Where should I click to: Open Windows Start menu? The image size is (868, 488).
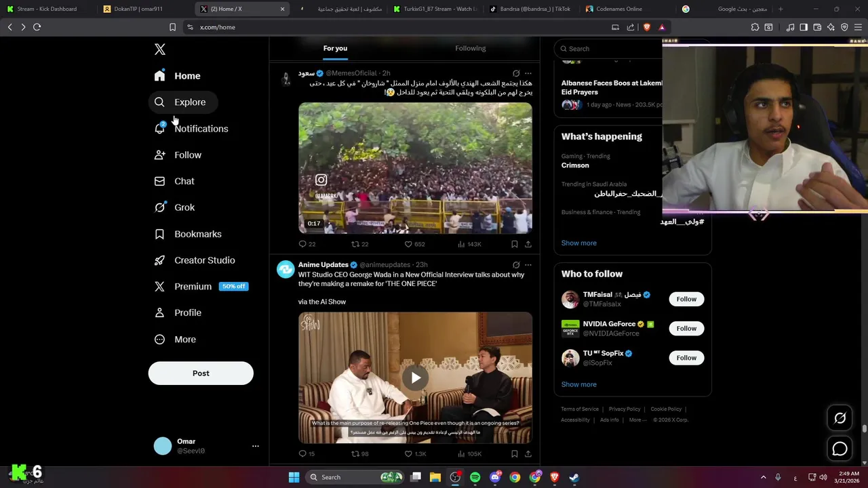(x=294, y=477)
